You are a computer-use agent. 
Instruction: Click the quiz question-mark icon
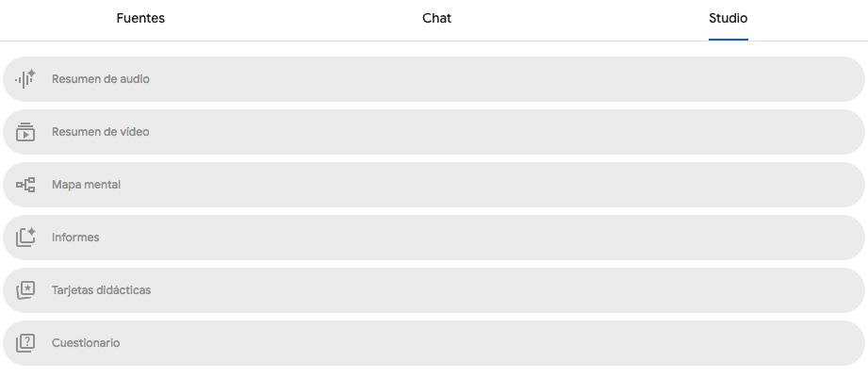click(x=25, y=343)
